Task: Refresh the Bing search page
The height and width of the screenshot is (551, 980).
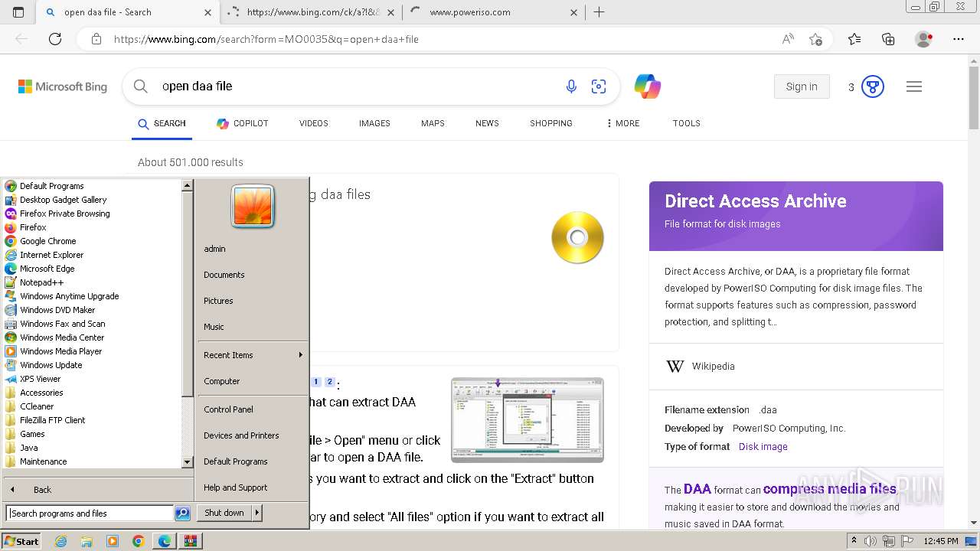Action: coord(55,39)
